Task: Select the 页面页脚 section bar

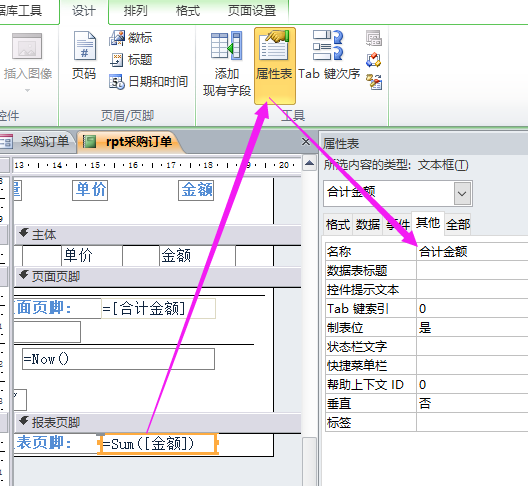Action: point(158,277)
